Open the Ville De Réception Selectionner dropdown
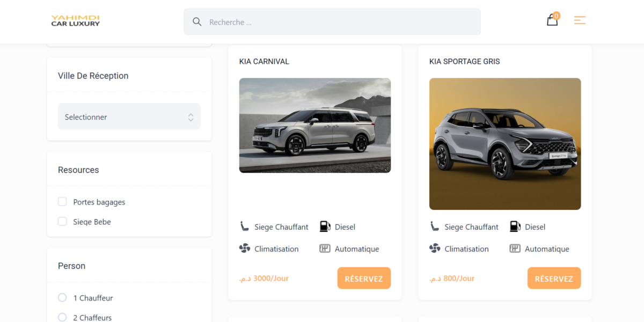 [129, 116]
